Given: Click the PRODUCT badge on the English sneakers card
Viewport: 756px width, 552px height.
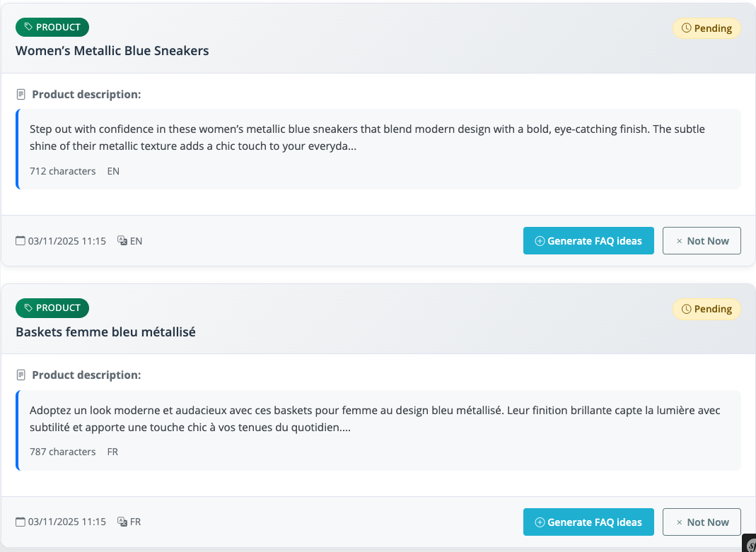Looking at the screenshot, I should (x=52, y=28).
